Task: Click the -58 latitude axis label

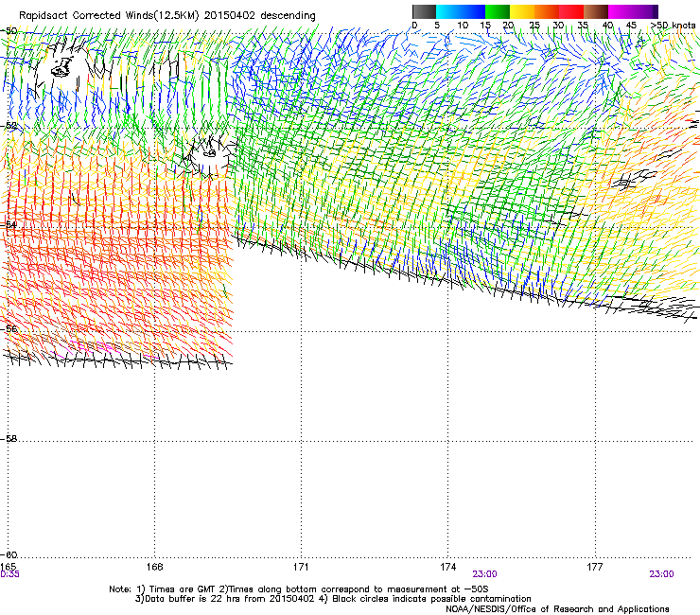Action: coord(9,439)
